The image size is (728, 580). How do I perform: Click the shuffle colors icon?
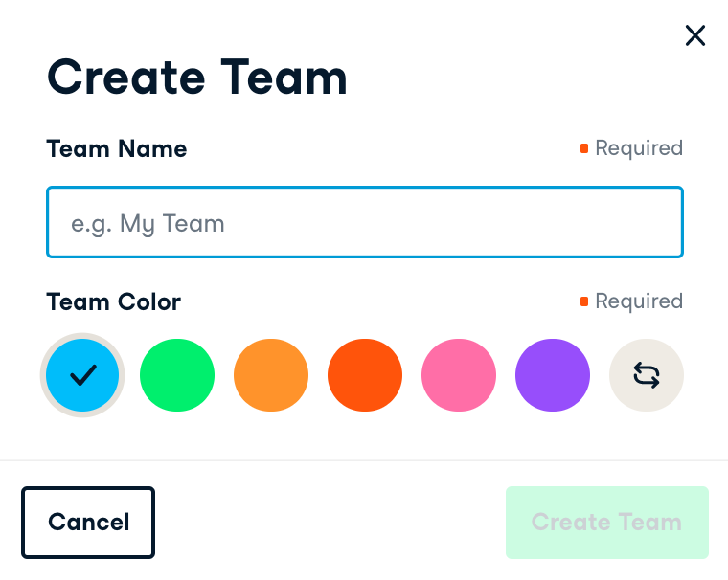pos(647,376)
